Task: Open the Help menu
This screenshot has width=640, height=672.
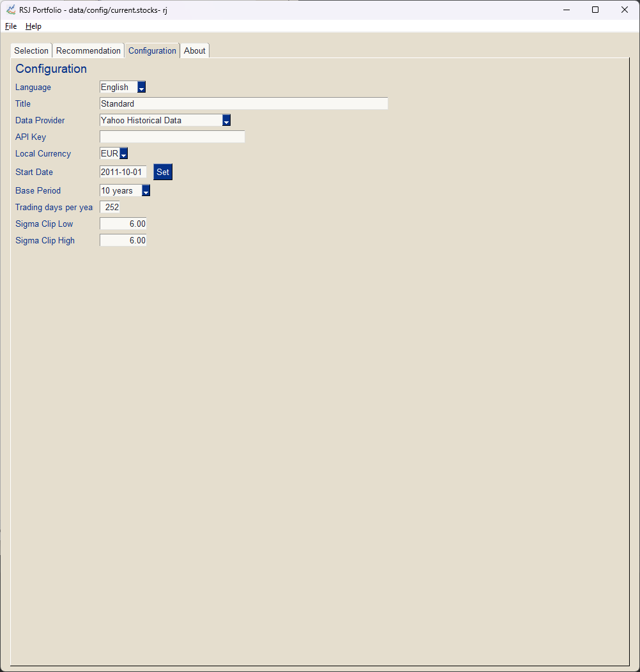Action: [33, 26]
